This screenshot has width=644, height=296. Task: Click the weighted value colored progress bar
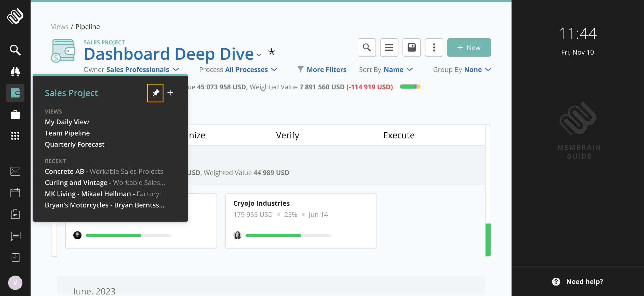pos(410,87)
